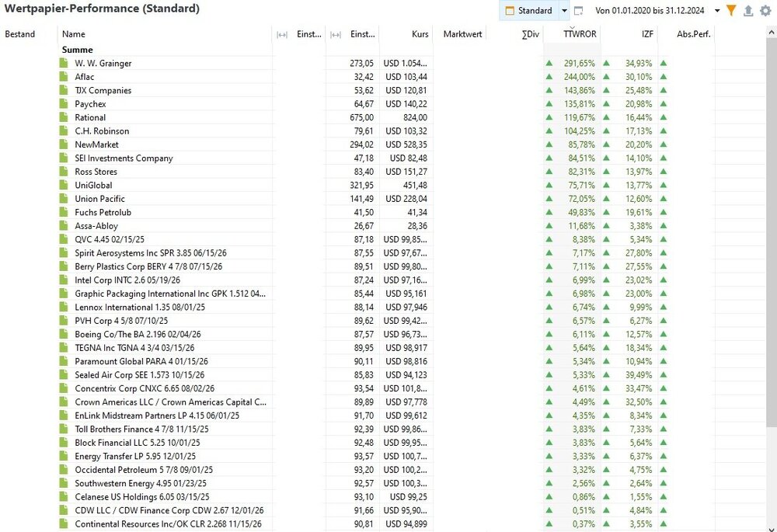Click the green icon beside Assa-Abloy
The width and height of the screenshot is (777, 532).
[64, 225]
